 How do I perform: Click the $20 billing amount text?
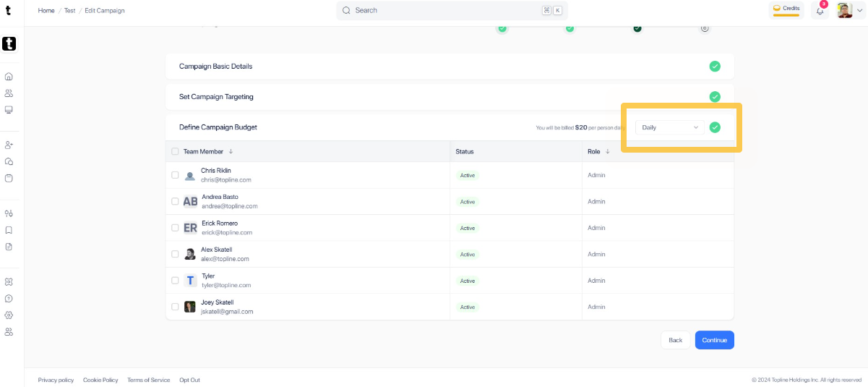581,127
